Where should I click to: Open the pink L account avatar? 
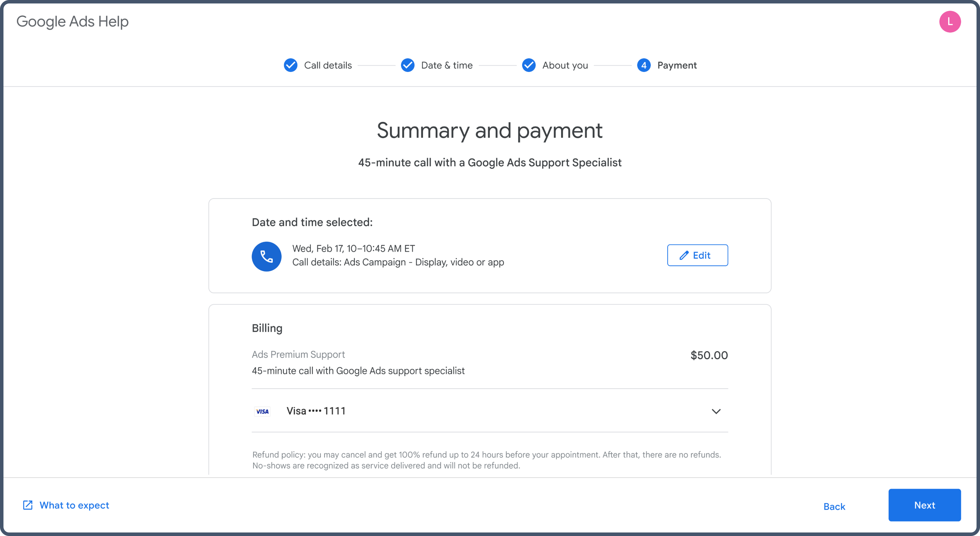click(x=950, y=22)
